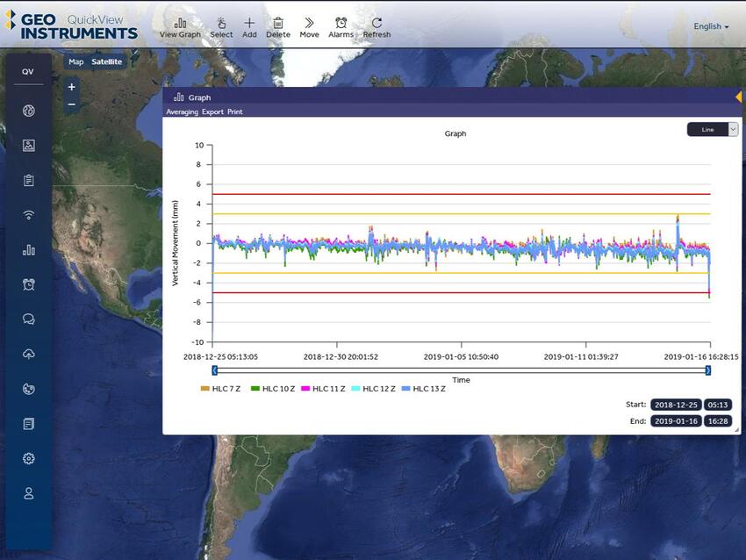Collapse the graph panel with yellow arrow

click(738, 97)
